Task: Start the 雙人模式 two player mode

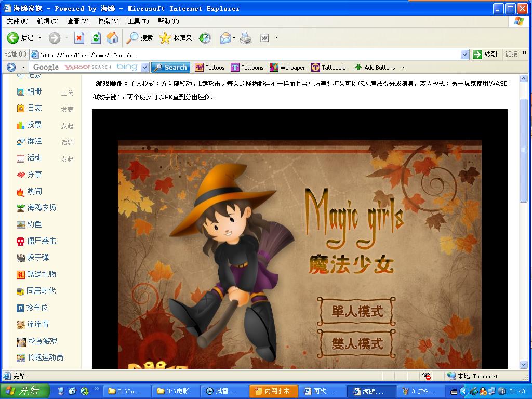Action: pos(357,343)
